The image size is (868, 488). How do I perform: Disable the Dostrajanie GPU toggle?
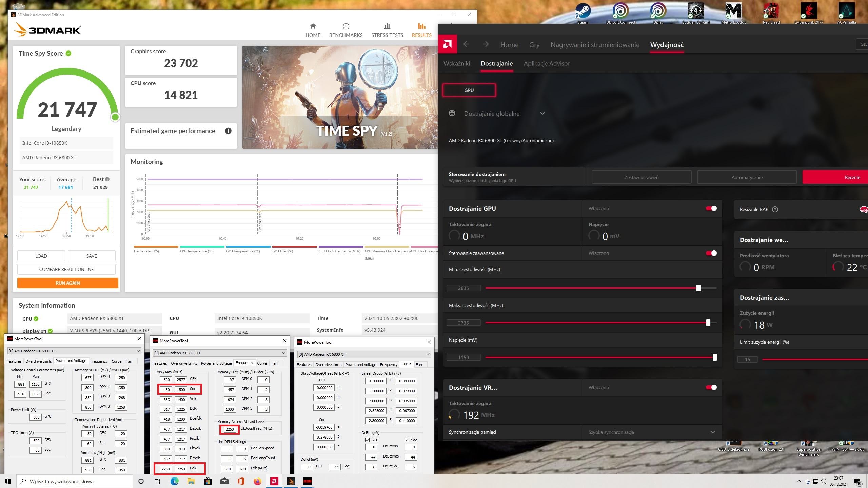(711, 208)
